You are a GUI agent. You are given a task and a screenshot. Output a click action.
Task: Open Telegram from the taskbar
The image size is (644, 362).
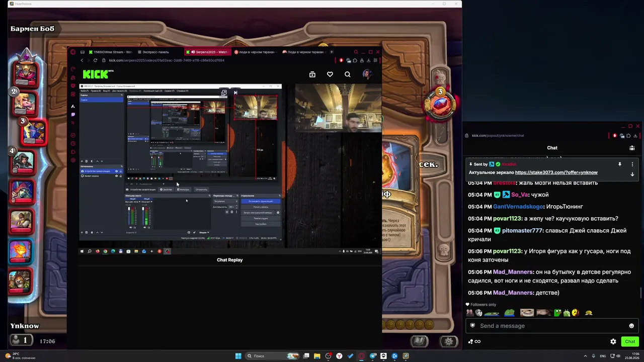[373, 356]
